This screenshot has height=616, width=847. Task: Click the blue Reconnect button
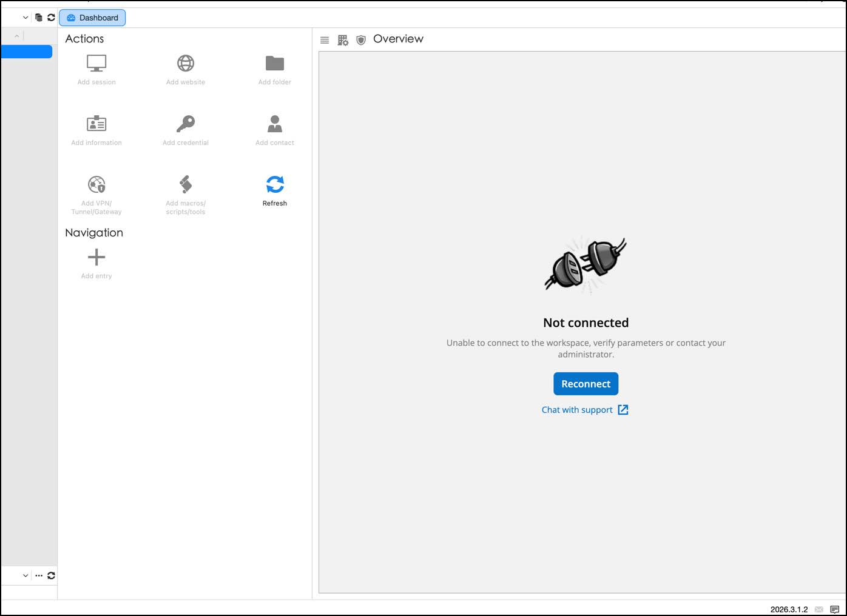(585, 384)
